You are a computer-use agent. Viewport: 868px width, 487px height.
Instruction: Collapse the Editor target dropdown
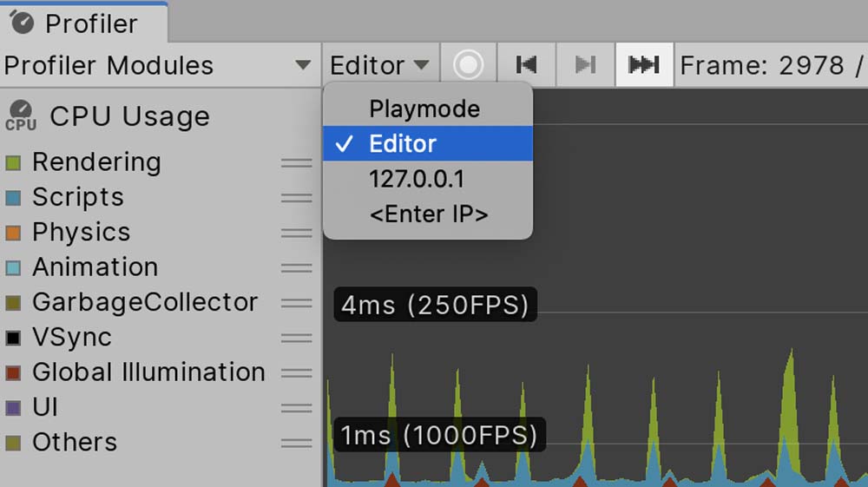tap(379, 65)
